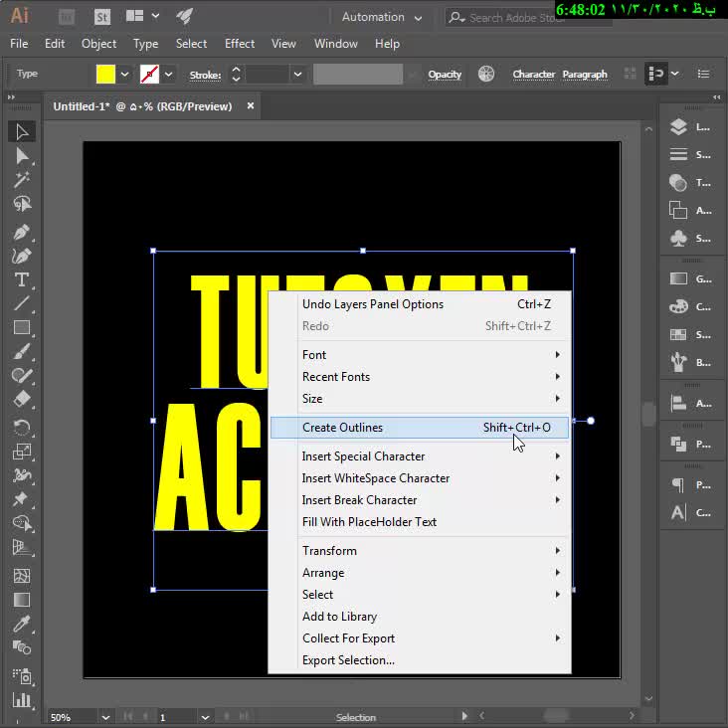
Task: Select the Eyedropper tool
Action: [x=21, y=624]
